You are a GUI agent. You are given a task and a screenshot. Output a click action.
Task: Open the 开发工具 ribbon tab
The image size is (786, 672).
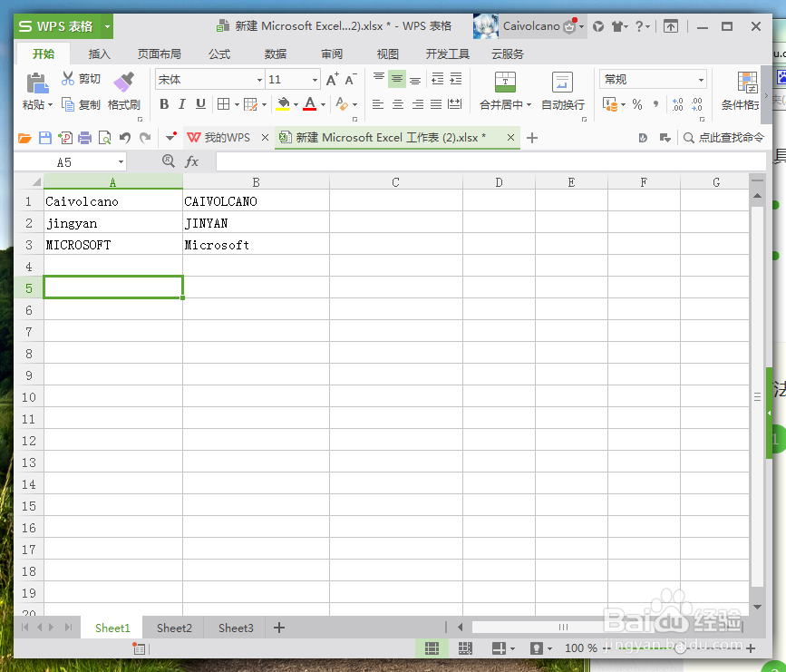pyautogui.click(x=448, y=54)
